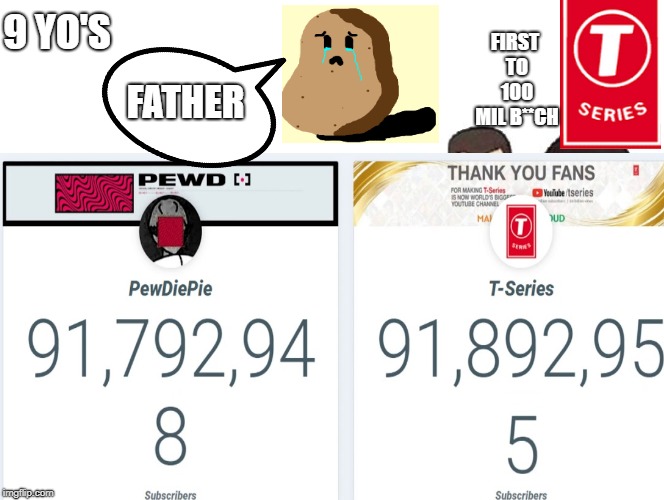Click the imgflip.com watermark
Viewport: 664px width, 500px height.
click(28, 493)
